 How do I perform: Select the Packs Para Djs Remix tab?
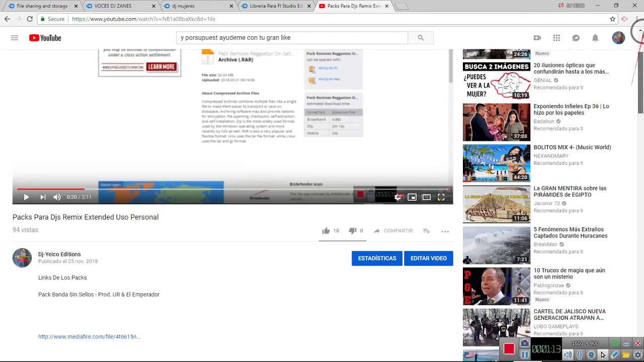[x=354, y=6]
